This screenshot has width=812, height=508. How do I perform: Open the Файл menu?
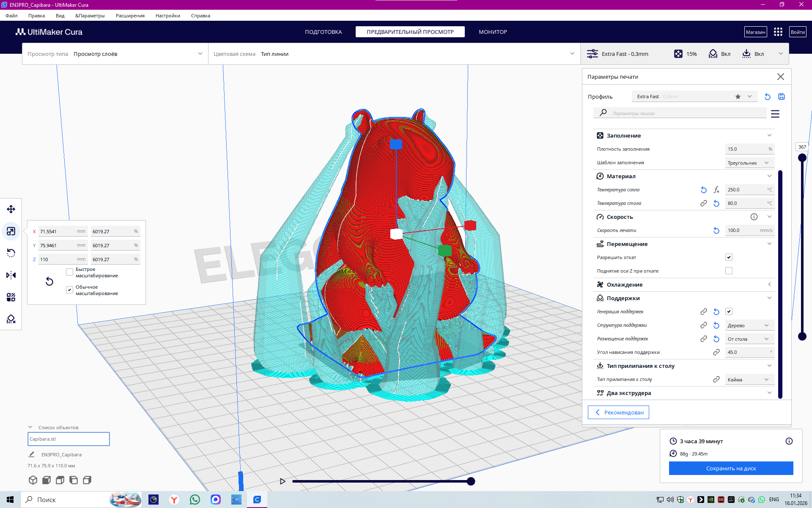click(11, 16)
